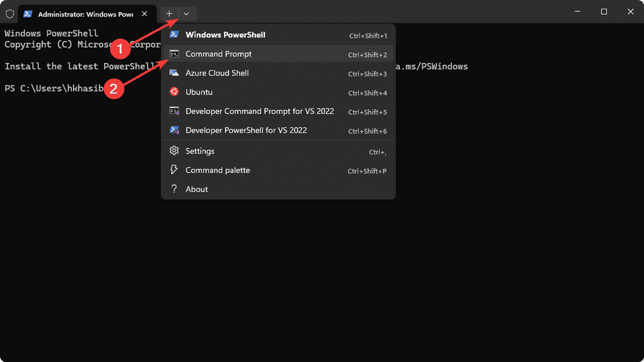The image size is (644, 362).
Task: Click the administrator shield icon in title bar
Action: [x=9, y=14]
